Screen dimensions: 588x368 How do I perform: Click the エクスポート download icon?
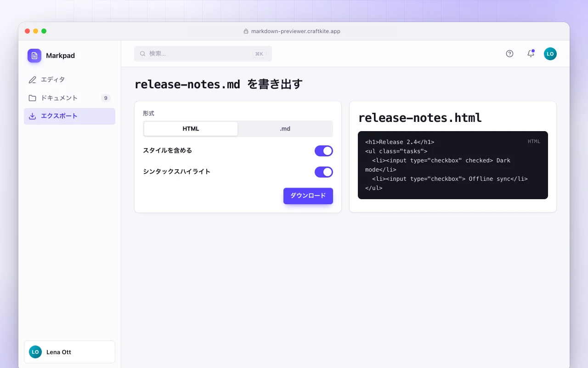[32, 116]
